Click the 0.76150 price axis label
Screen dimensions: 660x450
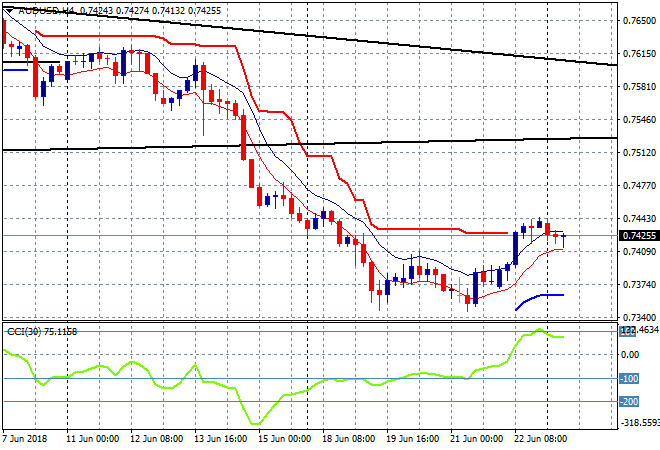pyautogui.click(x=639, y=53)
